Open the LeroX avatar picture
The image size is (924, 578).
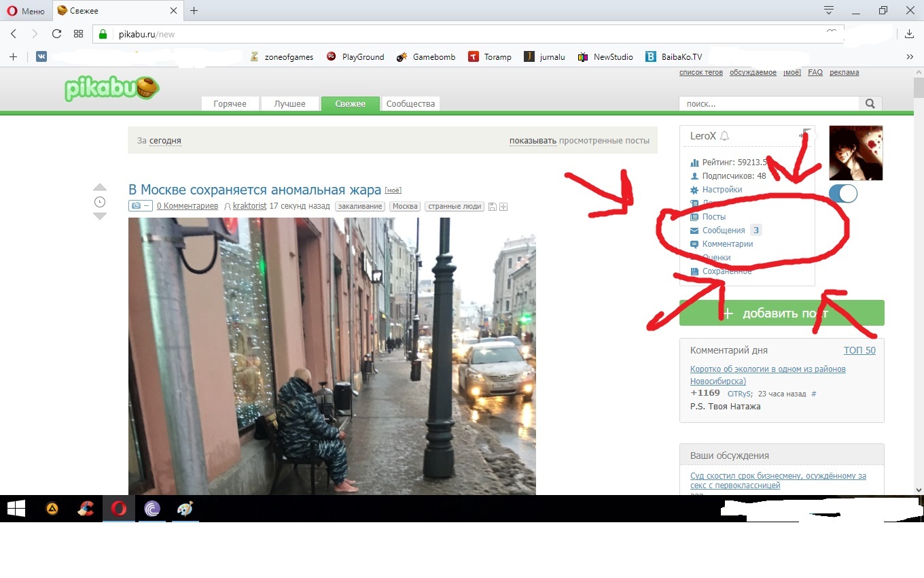pos(856,153)
